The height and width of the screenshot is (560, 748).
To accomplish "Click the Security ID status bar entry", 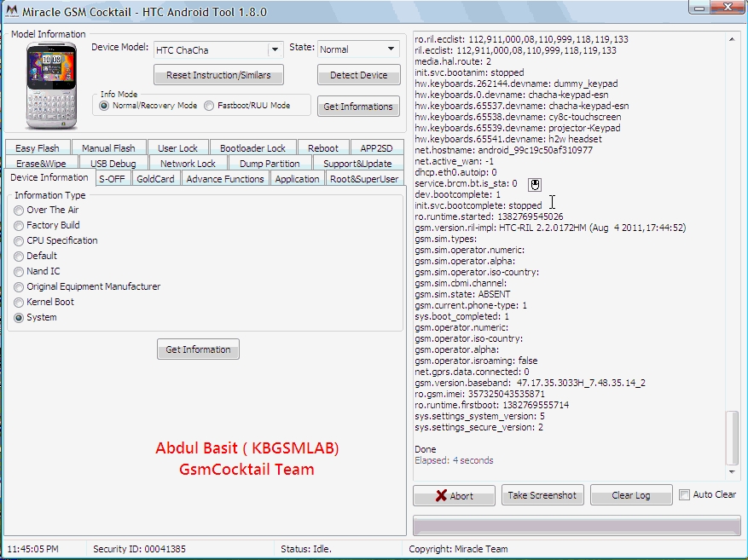I will (x=139, y=549).
